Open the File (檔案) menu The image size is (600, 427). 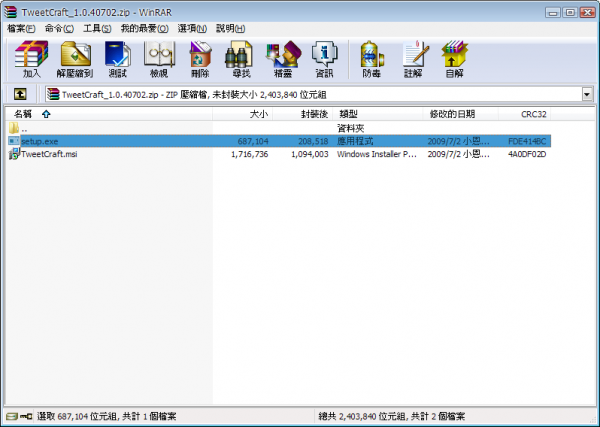click(x=21, y=28)
